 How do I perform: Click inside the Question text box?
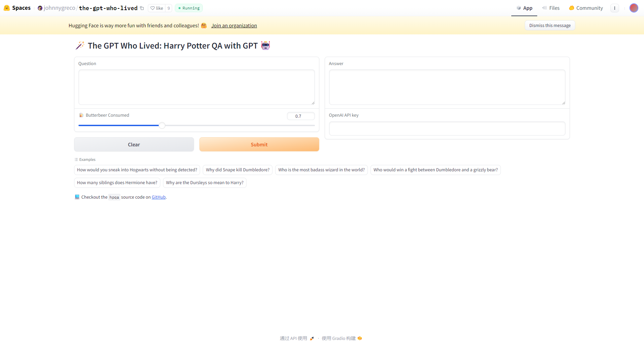click(196, 87)
